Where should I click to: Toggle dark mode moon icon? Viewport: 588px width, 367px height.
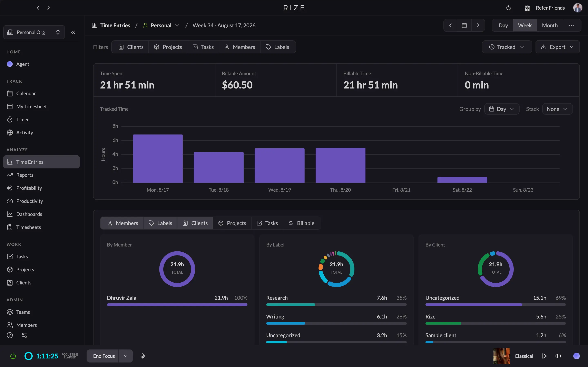[x=509, y=8]
